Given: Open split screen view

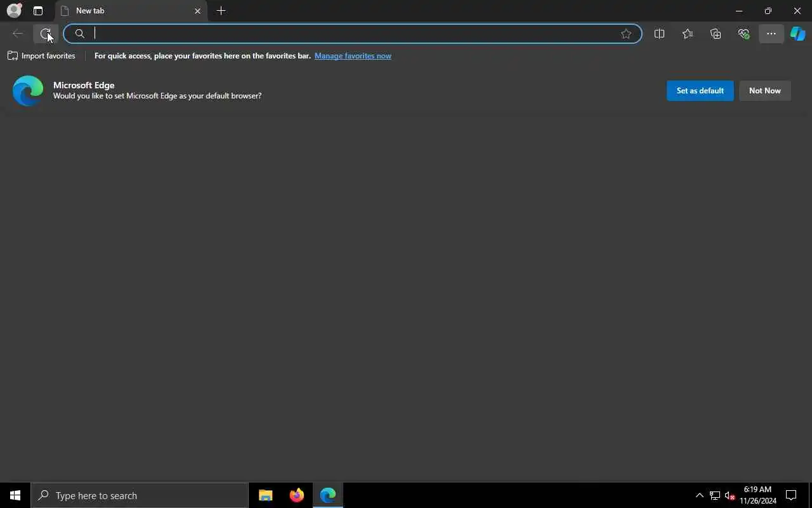Looking at the screenshot, I should [x=659, y=34].
